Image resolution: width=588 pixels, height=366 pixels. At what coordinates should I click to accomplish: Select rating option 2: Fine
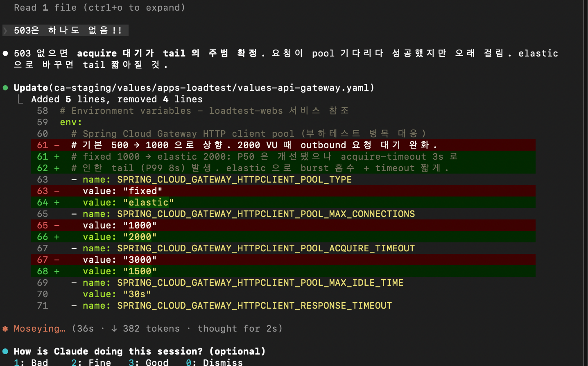point(91,362)
